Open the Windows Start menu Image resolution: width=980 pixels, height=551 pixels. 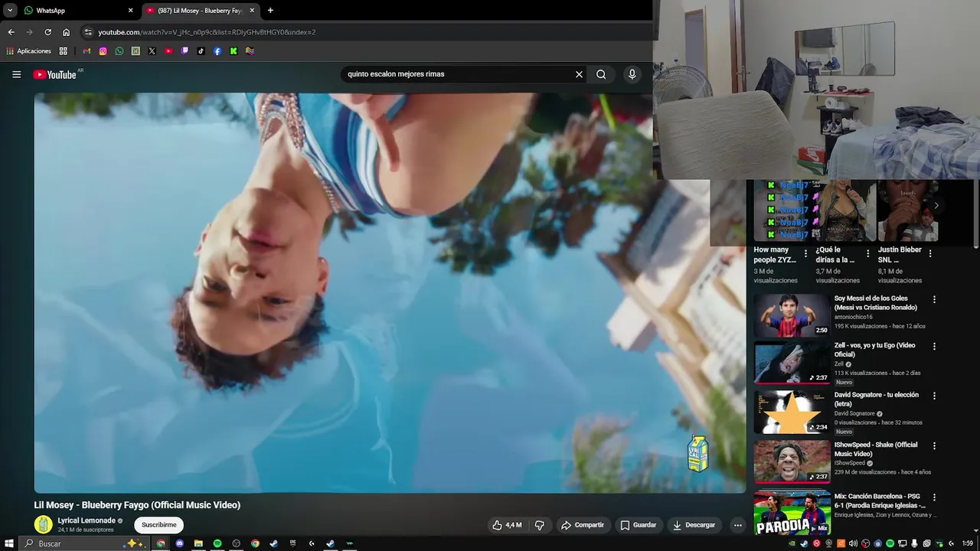pyautogui.click(x=8, y=543)
